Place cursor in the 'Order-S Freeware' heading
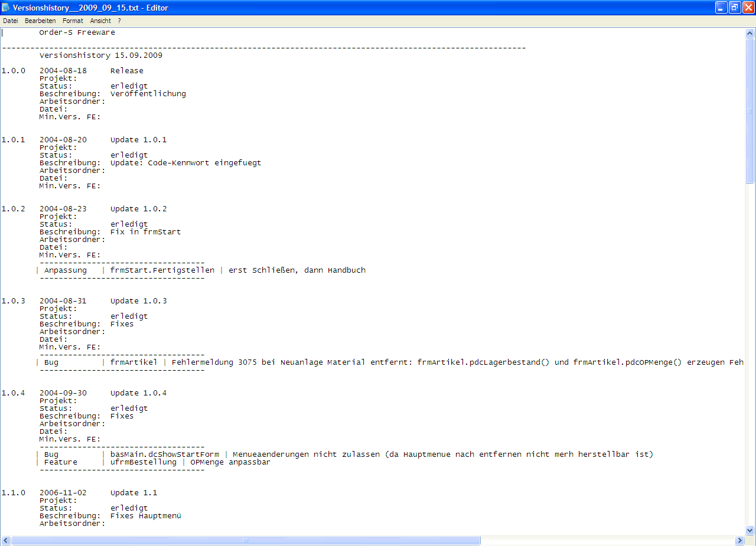Viewport: 756px width, 546px height. (x=77, y=32)
